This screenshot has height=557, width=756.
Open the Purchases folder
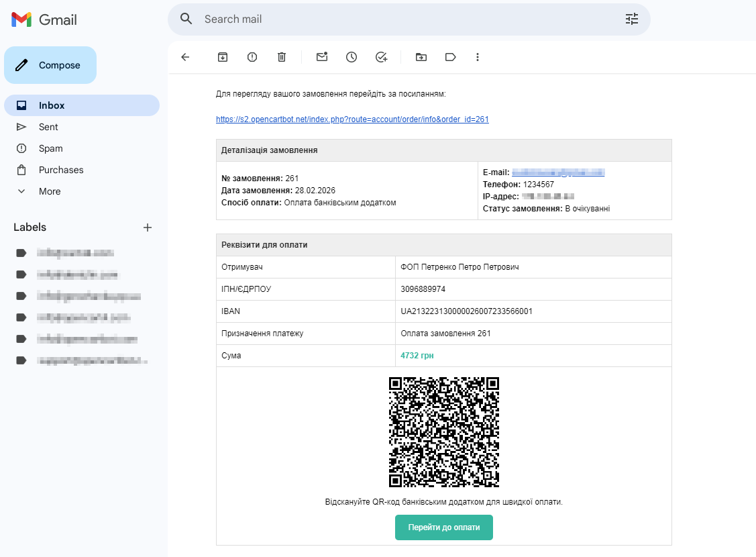[x=61, y=170]
